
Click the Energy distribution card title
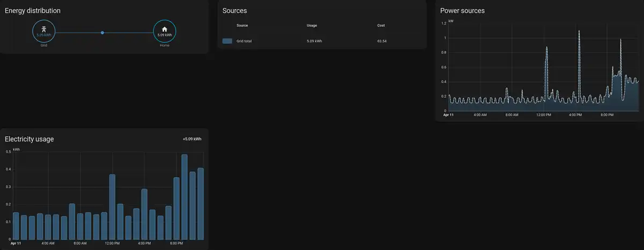(x=33, y=11)
